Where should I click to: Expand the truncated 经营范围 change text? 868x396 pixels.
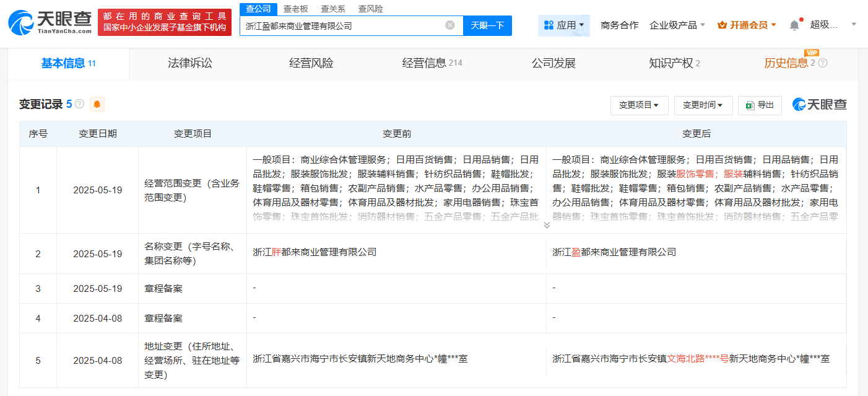click(x=546, y=225)
